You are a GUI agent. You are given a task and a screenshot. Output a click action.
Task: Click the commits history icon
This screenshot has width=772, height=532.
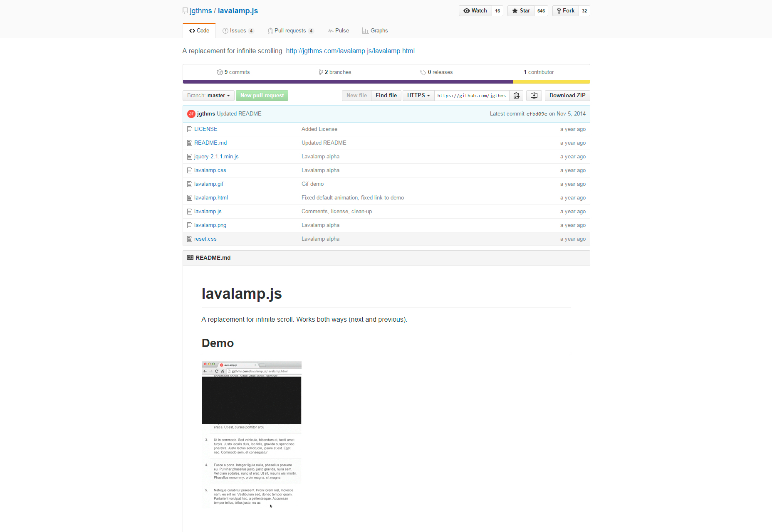[x=220, y=72]
